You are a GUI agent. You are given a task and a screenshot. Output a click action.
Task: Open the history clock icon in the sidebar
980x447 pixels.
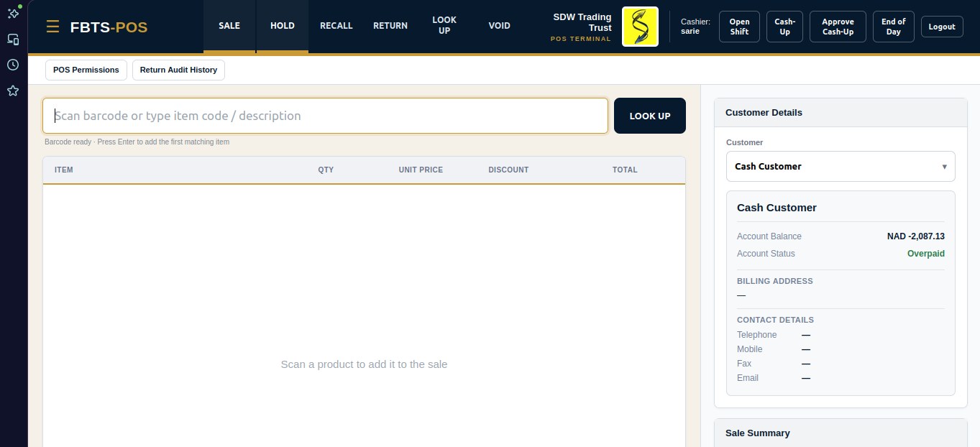(13, 65)
